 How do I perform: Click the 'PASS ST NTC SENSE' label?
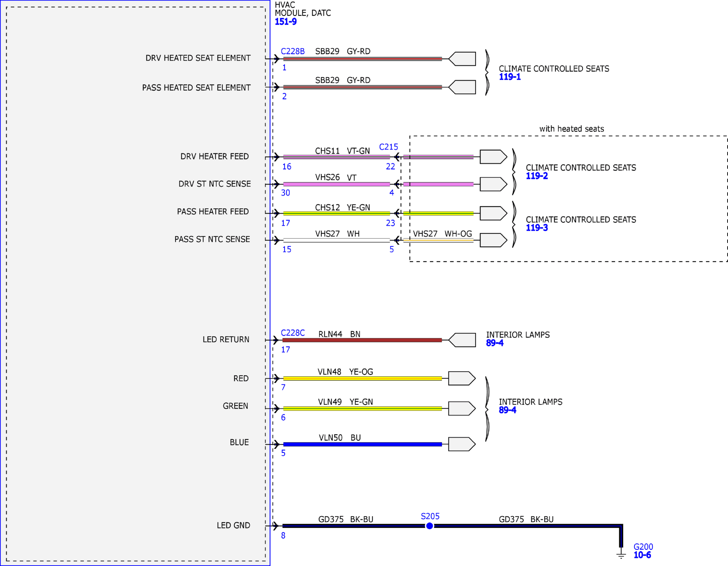(x=212, y=239)
